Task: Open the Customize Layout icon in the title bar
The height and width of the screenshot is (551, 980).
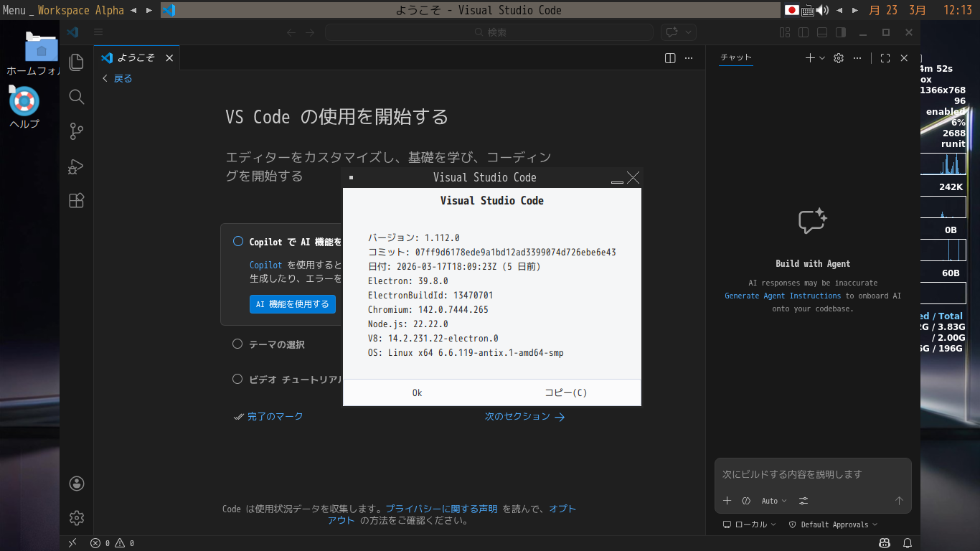Action: (785, 32)
